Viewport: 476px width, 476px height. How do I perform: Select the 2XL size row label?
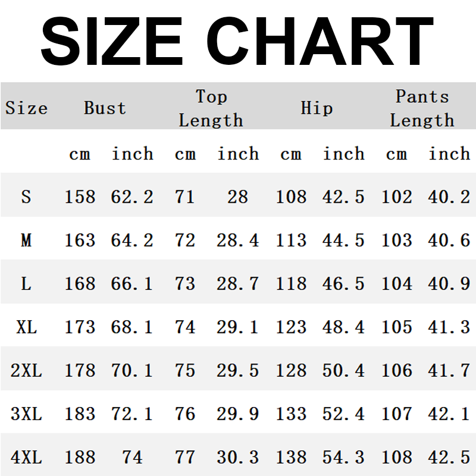[26, 370]
